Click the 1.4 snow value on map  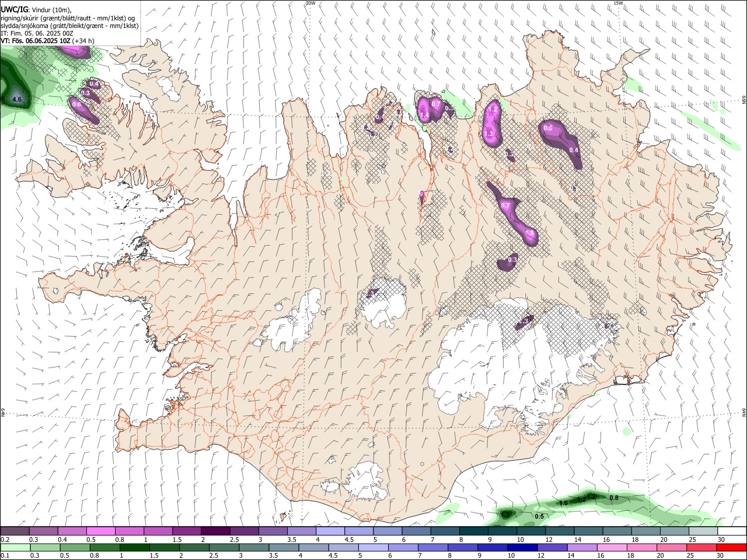coord(424,116)
